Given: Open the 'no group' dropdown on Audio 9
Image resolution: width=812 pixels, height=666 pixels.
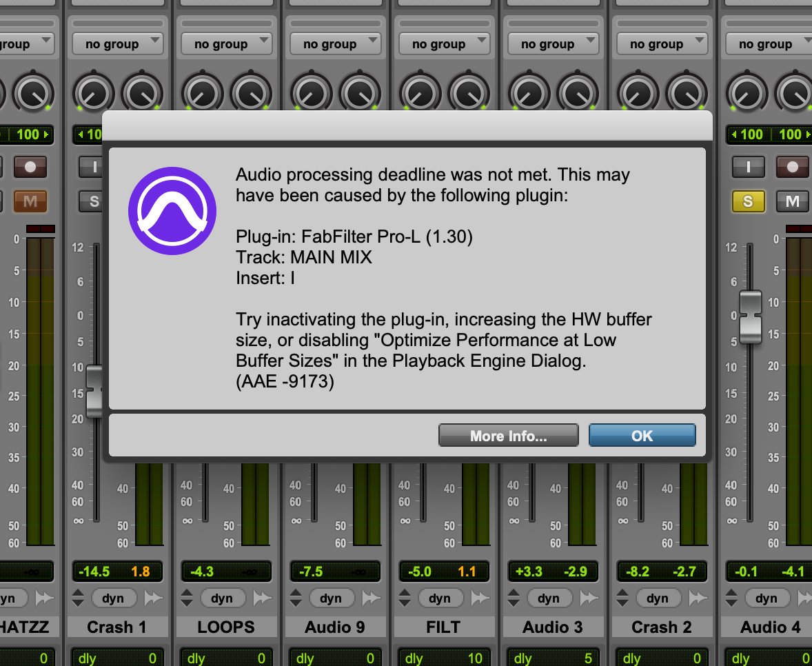Looking at the screenshot, I should (335, 43).
